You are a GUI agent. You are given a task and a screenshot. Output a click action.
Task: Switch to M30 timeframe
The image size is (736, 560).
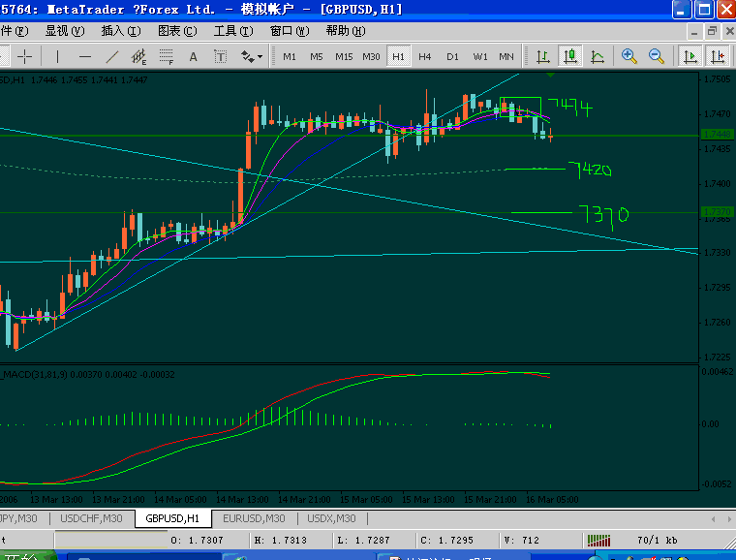tap(371, 57)
